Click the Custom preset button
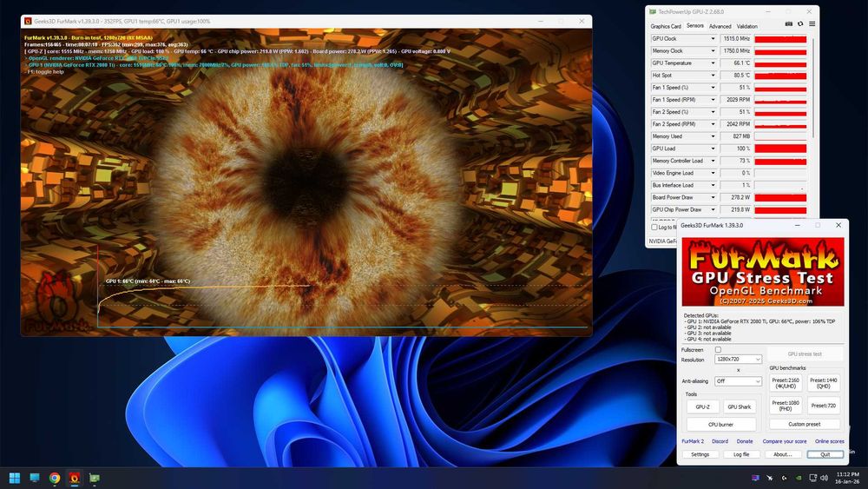 pyautogui.click(x=805, y=424)
